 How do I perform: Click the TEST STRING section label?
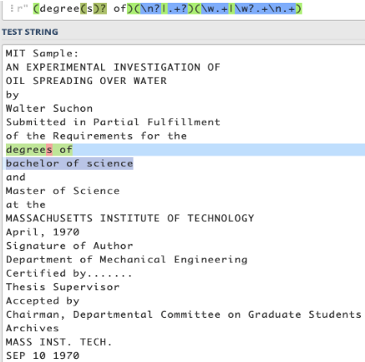[x=30, y=32]
